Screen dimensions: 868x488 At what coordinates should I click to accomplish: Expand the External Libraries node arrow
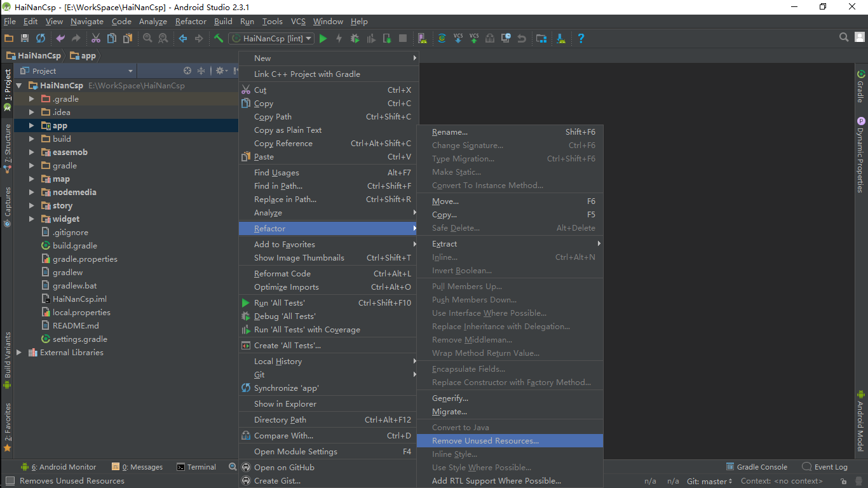(19, 353)
